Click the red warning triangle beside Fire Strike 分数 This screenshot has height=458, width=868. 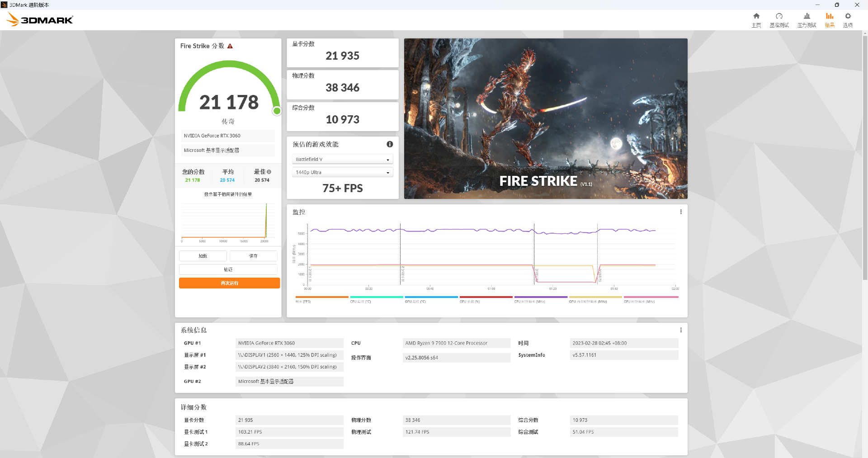pos(230,46)
